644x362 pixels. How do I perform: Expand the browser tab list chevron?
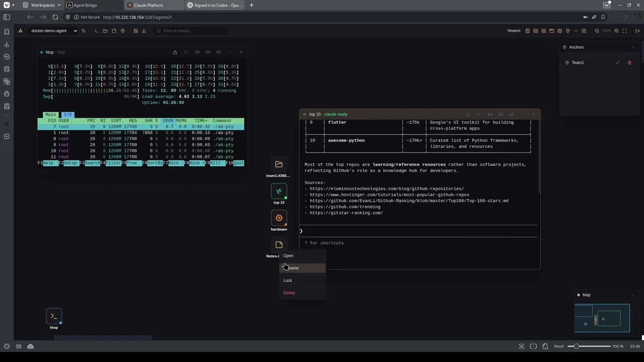pos(607,5)
